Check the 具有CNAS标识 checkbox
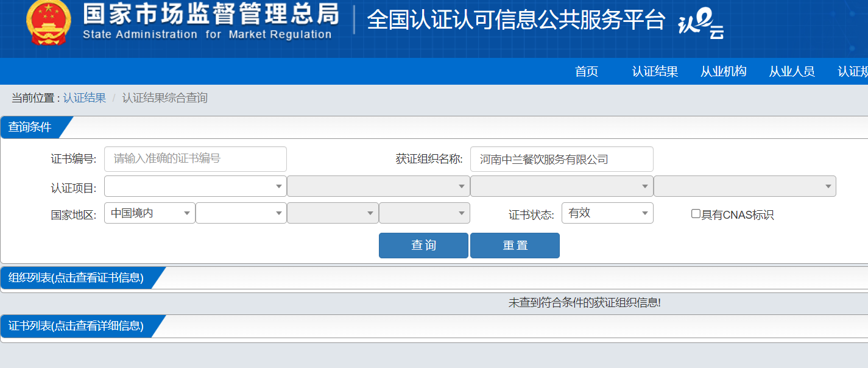 pos(696,214)
